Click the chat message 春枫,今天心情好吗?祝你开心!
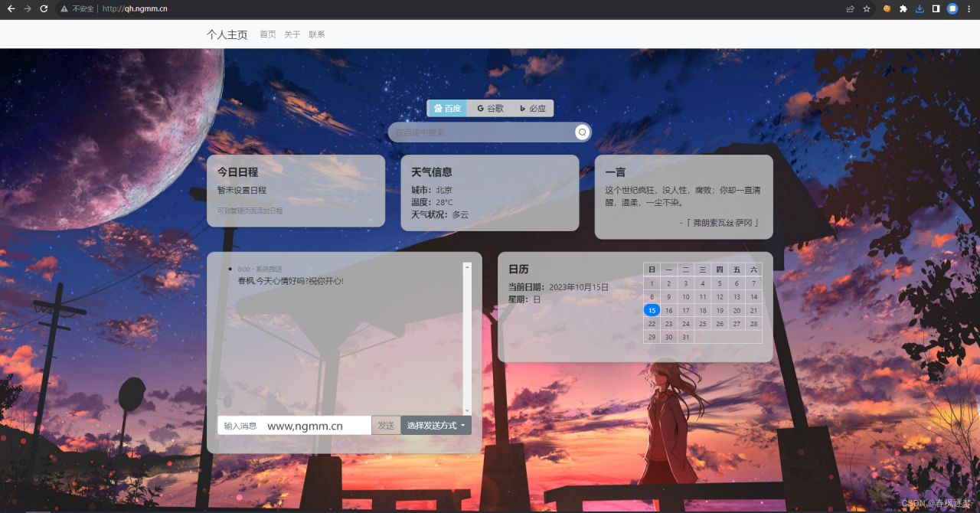980x513 pixels. click(x=291, y=281)
